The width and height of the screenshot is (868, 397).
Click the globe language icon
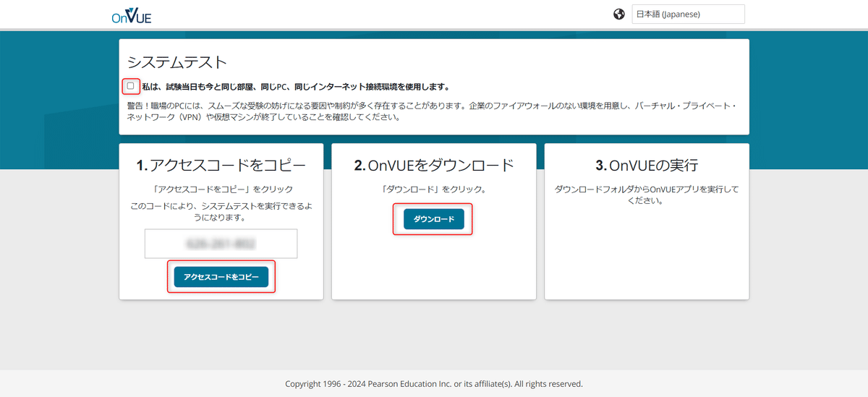pyautogui.click(x=619, y=14)
